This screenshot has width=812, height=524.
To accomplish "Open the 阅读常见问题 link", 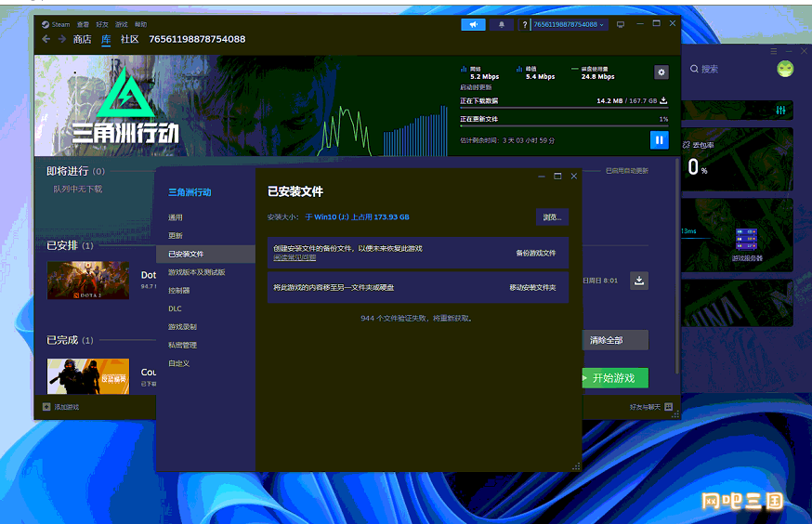I will point(295,257).
